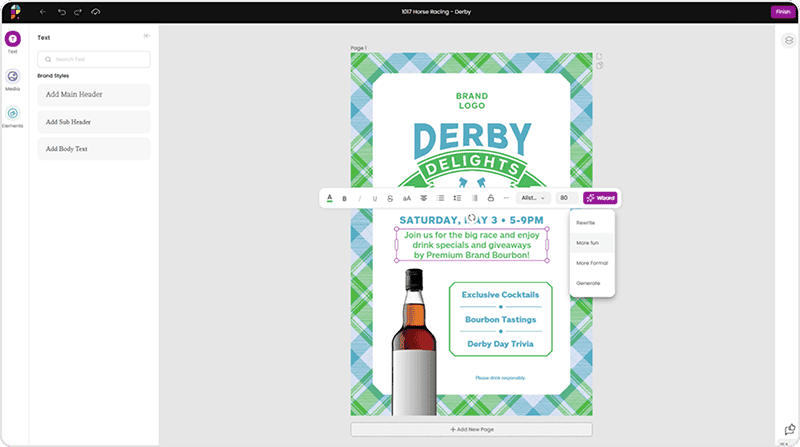Click the rotate handle above selected text
Viewport: 800px width, 447px height.
[x=472, y=218]
